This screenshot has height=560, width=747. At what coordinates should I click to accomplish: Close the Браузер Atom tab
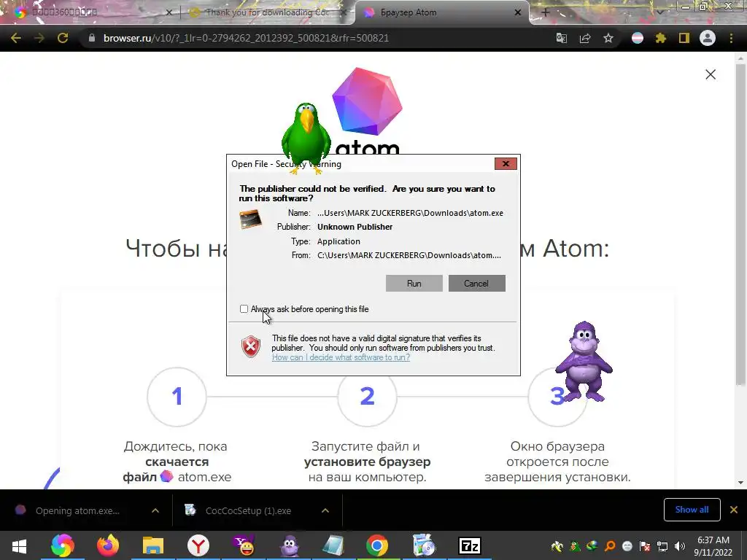[518, 12]
